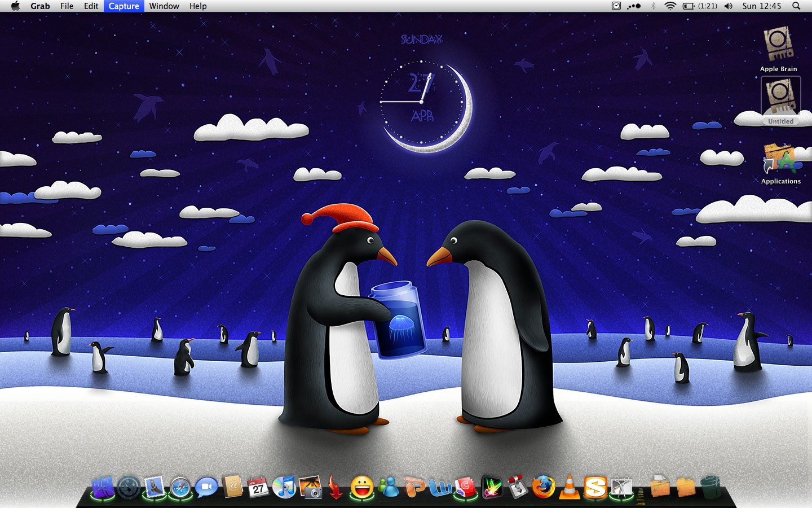Open iChat from the dock
Viewport: 812px width, 508px height.
click(206, 487)
